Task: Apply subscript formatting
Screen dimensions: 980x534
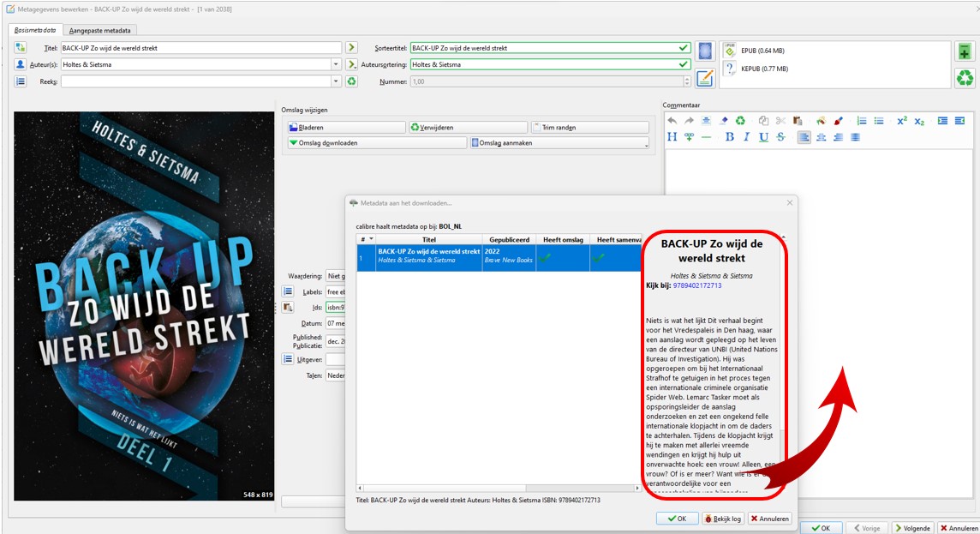Action: tap(918, 121)
